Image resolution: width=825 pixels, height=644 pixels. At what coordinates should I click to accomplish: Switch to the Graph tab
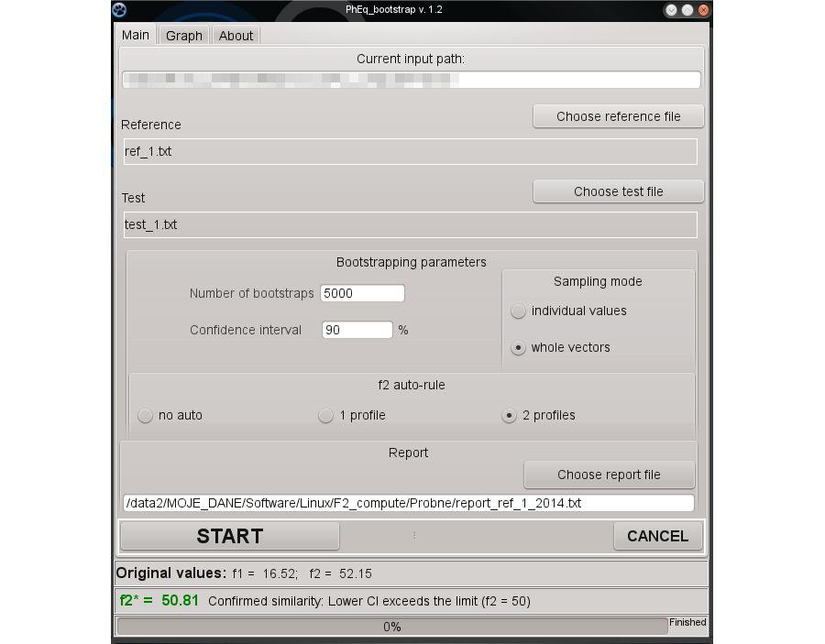(183, 35)
